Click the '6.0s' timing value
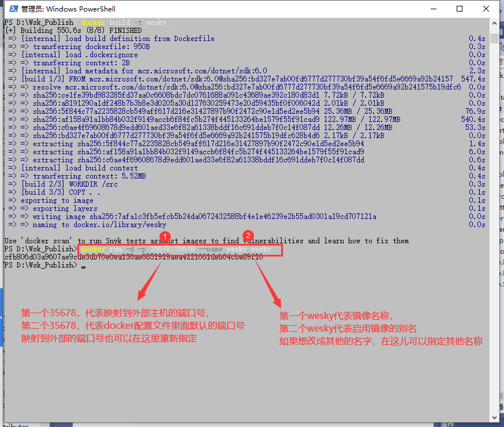The image size is (504, 427). (477, 152)
